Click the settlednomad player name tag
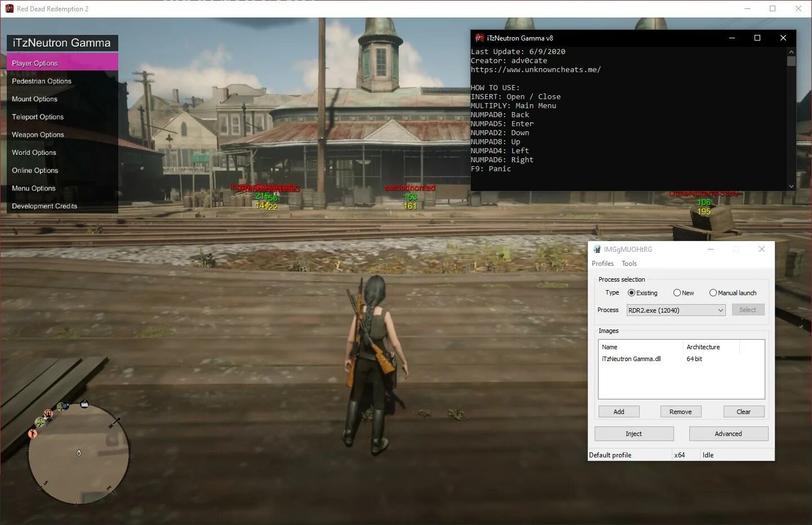 click(410, 188)
